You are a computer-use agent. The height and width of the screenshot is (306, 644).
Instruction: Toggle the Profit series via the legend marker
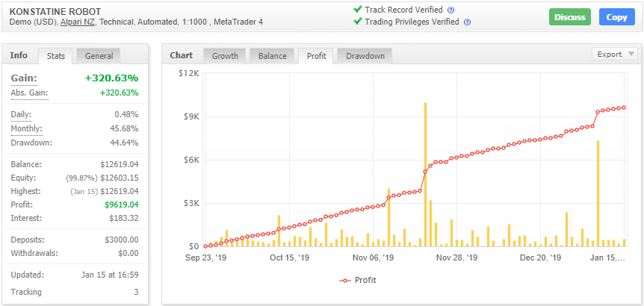pyautogui.click(x=344, y=281)
